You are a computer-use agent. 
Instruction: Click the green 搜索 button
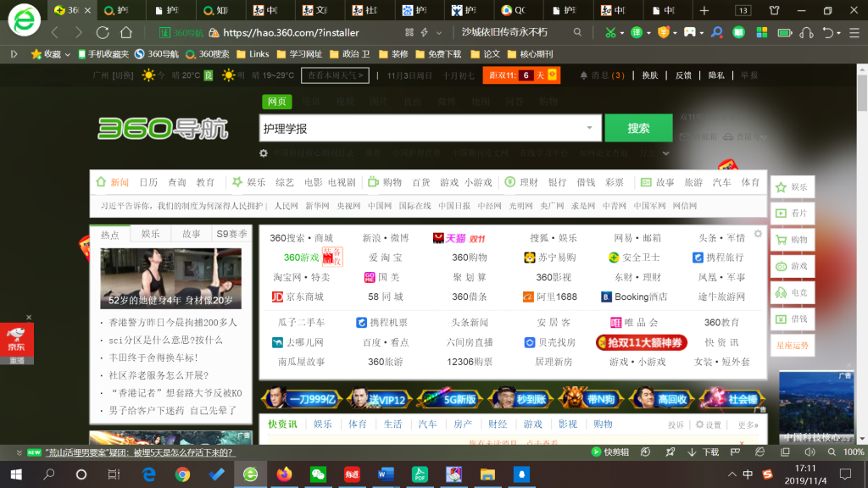tap(638, 128)
